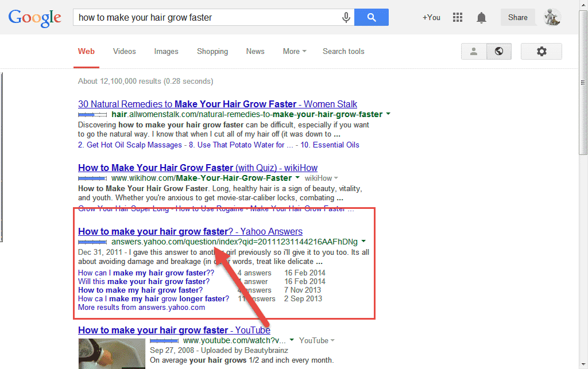588x369 pixels.
Task: Switch to the Images tab
Action: 166,51
